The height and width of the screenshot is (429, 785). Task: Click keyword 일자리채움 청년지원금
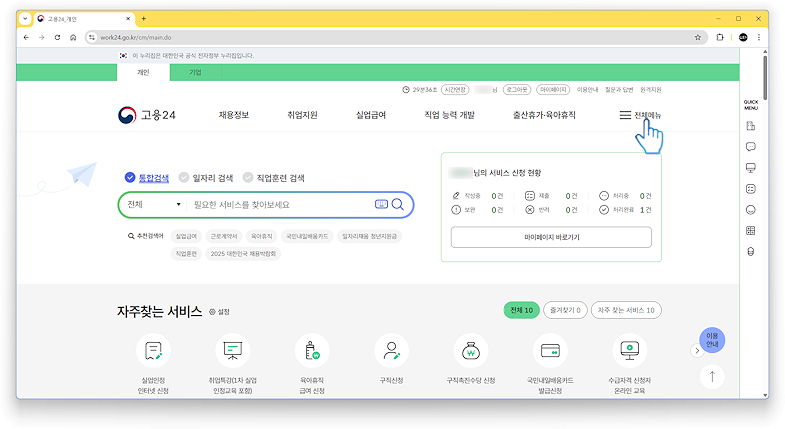369,236
